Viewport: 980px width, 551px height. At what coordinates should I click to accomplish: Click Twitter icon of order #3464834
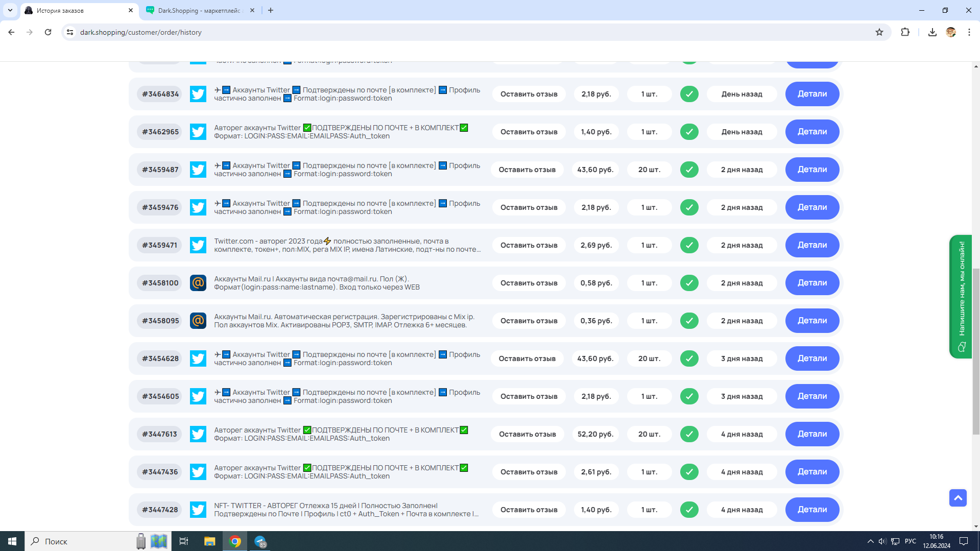pyautogui.click(x=198, y=94)
